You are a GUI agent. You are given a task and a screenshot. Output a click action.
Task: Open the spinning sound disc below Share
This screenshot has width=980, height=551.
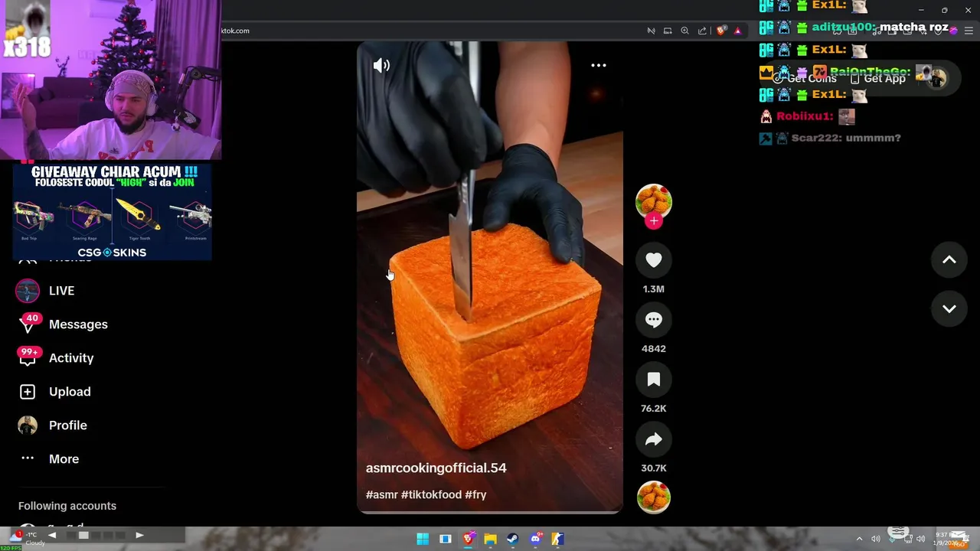coord(654,497)
